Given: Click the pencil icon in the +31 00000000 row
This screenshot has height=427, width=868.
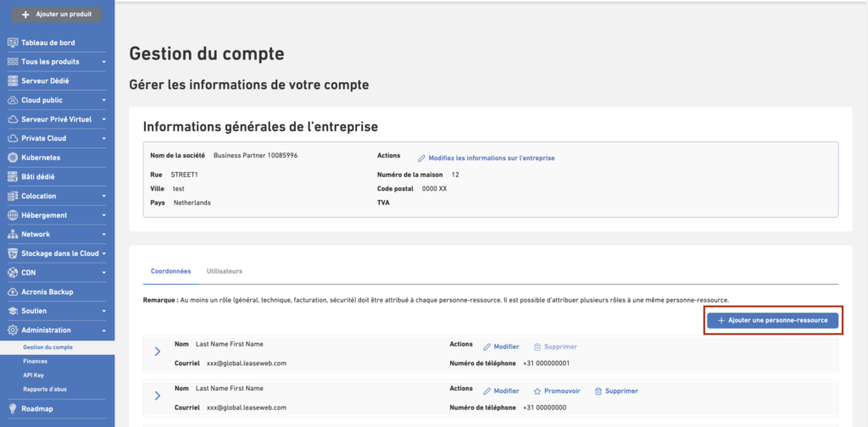Looking at the screenshot, I should pyautogui.click(x=487, y=391).
